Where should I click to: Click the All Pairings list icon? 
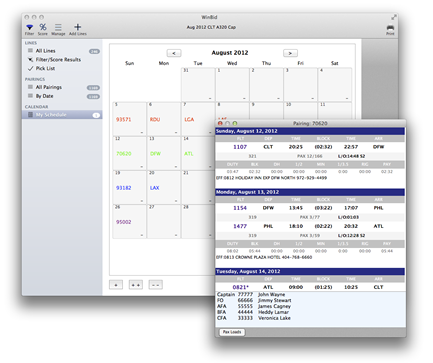pyautogui.click(x=30, y=87)
